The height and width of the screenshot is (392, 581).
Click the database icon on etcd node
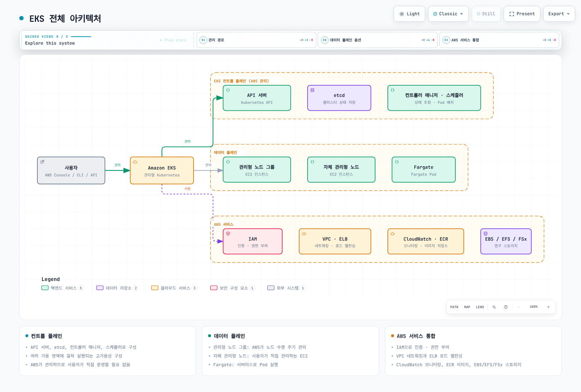point(312,90)
